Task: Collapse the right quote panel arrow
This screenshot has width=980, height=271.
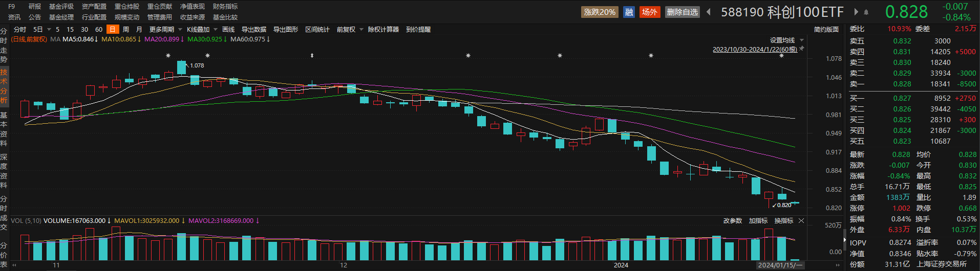Action: coord(844,239)
